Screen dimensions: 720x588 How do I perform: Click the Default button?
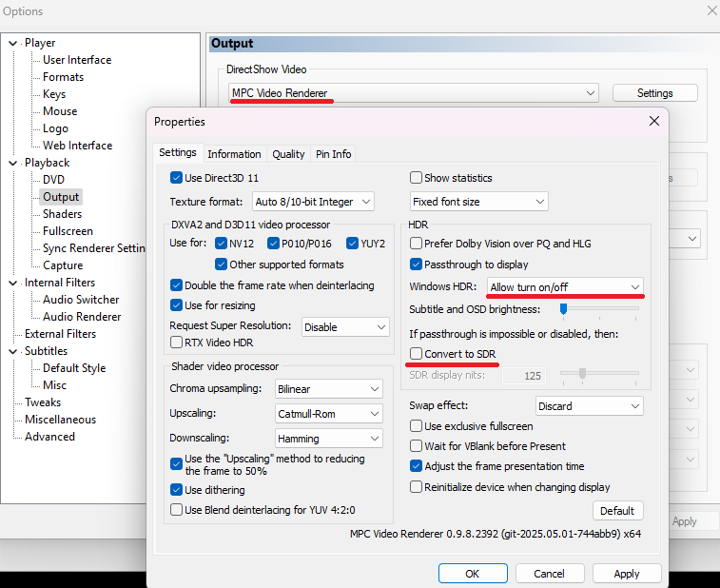click(x=617, y=511)
